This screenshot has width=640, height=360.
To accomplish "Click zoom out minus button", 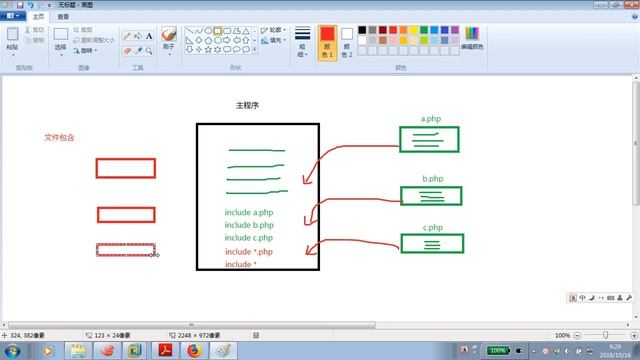I will click(x=577, y=336).
